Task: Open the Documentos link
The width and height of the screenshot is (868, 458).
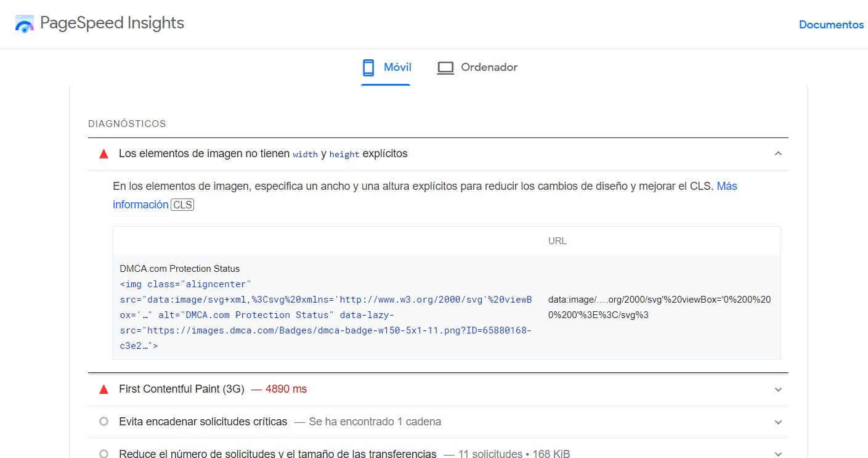Action: [x=831, y=25]
